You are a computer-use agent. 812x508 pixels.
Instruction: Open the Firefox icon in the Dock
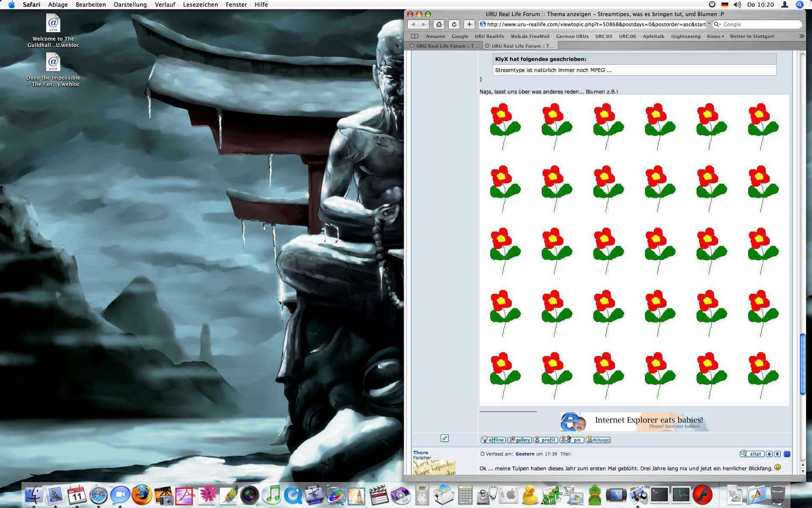(142, 494)
